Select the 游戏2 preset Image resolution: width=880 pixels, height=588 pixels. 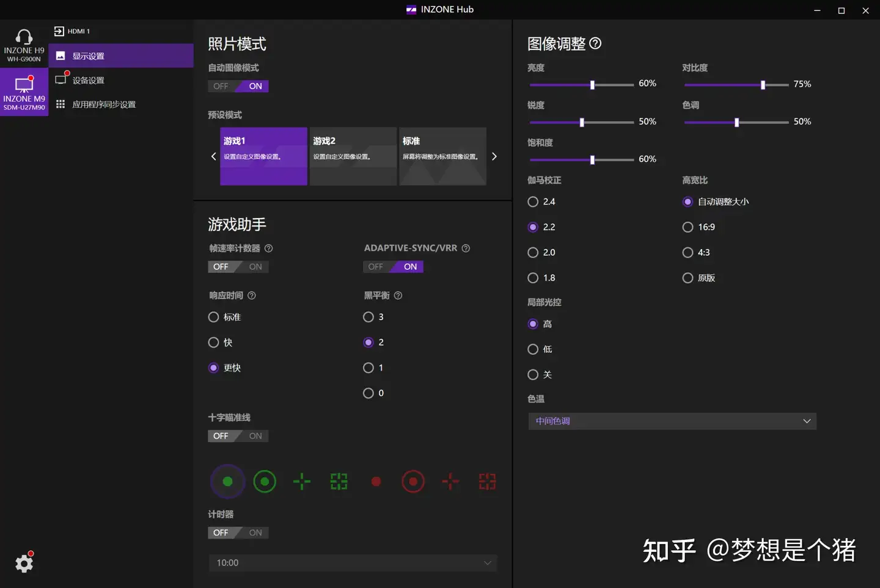[x=353, y=156]
